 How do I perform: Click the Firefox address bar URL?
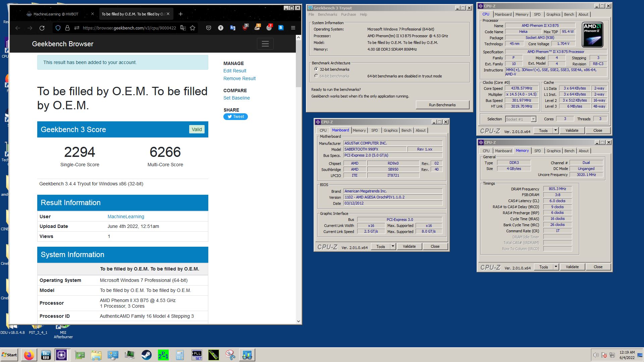coord(129,28)
